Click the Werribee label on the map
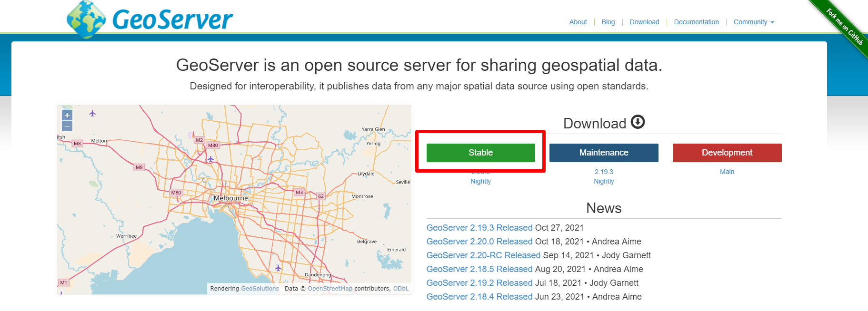 126,236
